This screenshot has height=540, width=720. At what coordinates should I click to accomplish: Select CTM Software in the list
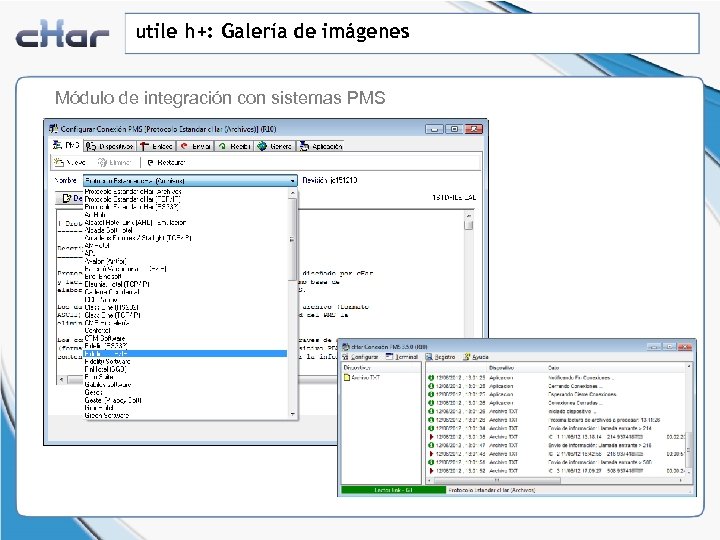pyautogui.click(x=105, y=338)
